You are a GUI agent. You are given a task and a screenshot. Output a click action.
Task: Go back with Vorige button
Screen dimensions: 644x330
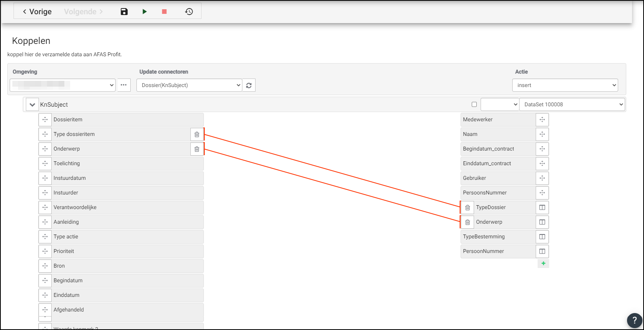pyautogui.click(x=37, y=12)
